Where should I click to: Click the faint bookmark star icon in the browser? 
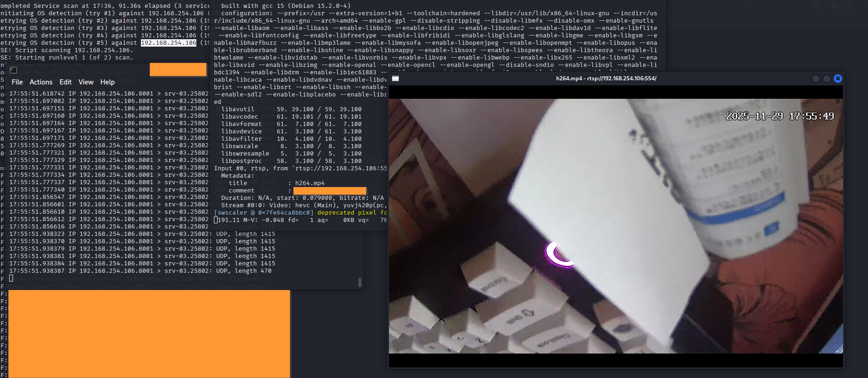pyautogui.click(x=747, y=6)
